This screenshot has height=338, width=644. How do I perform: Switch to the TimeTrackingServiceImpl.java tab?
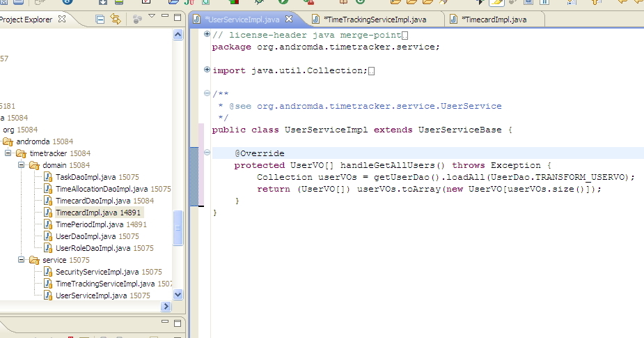(374, 20)
